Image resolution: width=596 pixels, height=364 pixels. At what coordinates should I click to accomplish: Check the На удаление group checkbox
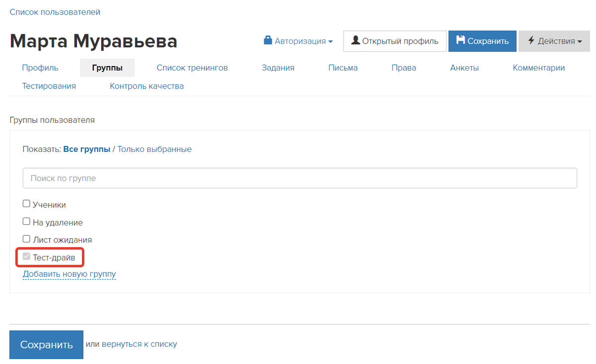27,221
